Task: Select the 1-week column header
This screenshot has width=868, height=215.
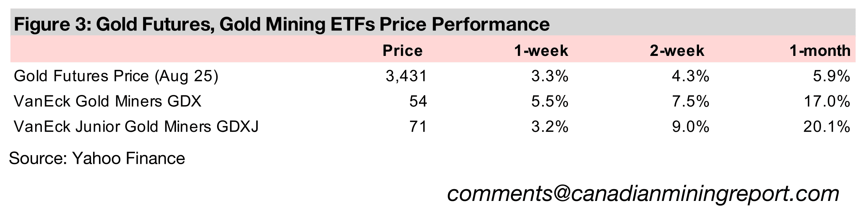Action: pyautogui.click(x=541, y=51)
